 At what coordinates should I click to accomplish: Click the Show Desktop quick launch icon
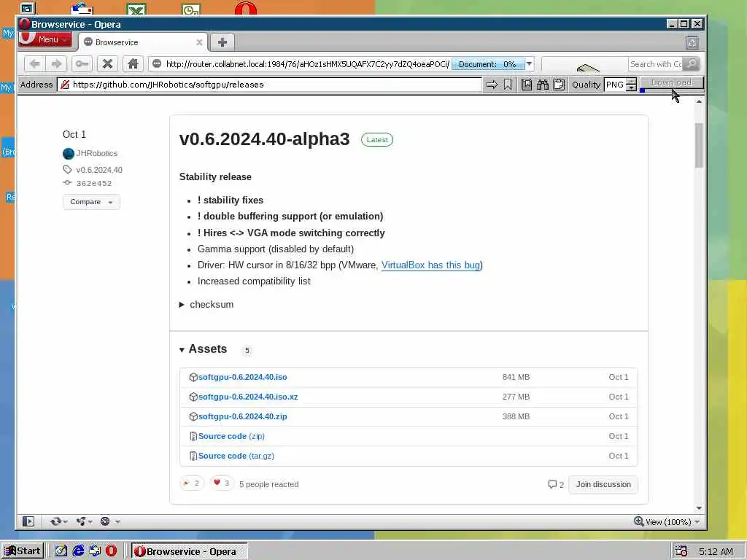click(x=61, y=551)
